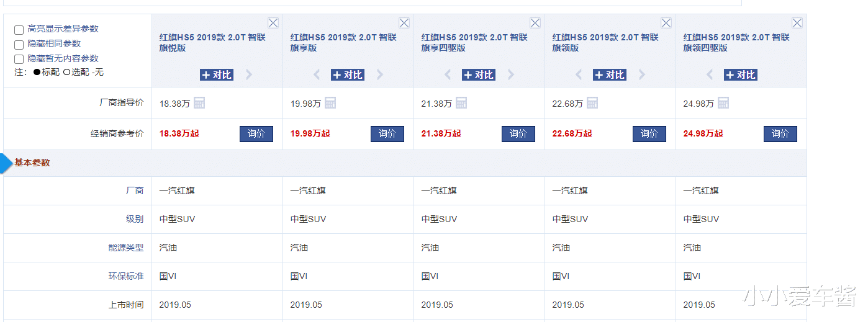Request a quote with 询价 for 21.38万起
The height and width of the screenshot is (322, 868).
[x=518, y=133]
